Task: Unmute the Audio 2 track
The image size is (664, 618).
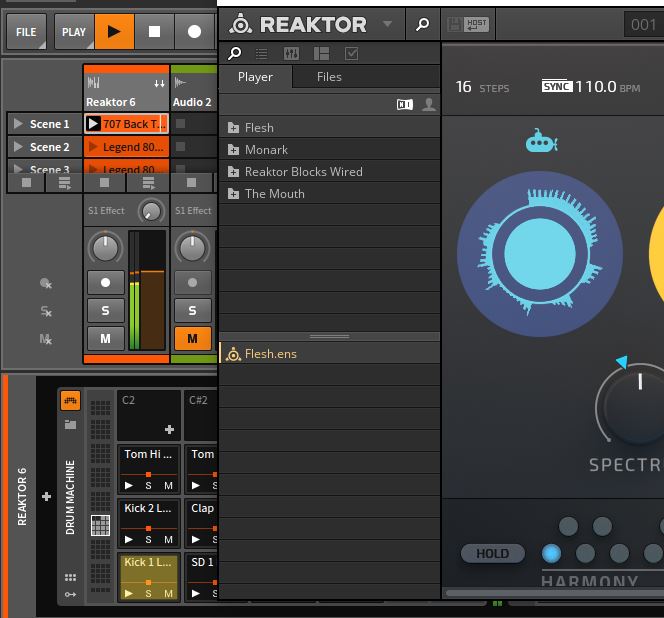Action: pyautogui.click(x=193, y=338)
